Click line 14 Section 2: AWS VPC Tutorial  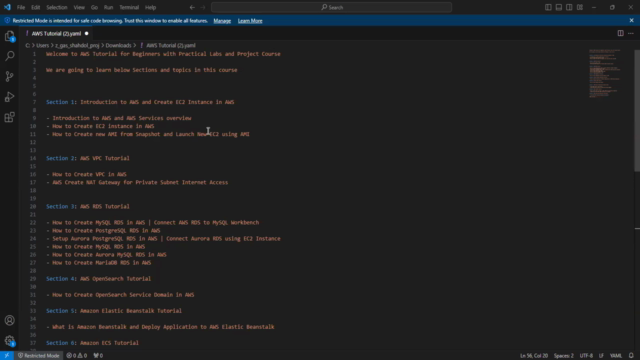pos(88,158)
